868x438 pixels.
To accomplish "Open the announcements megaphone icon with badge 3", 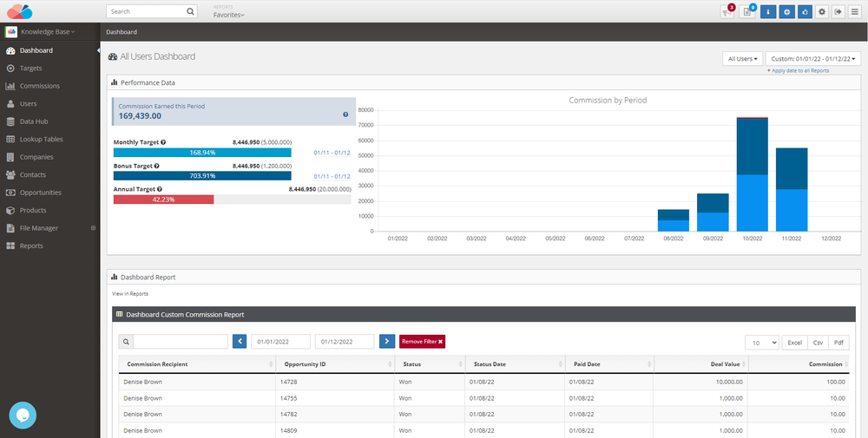I will [727, 11].
